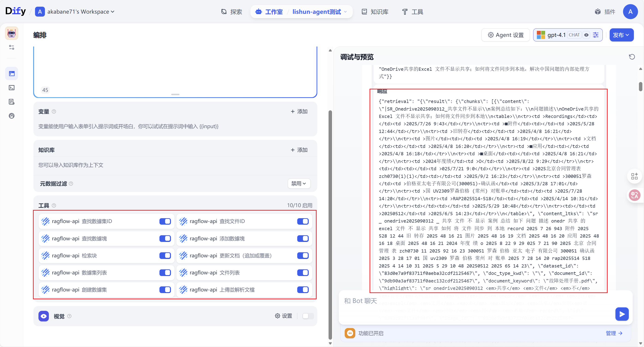Viewport: 644px width, 347px height.
Task: Click 添加 in the 知识库 section
Action: (x=299, y=150)
